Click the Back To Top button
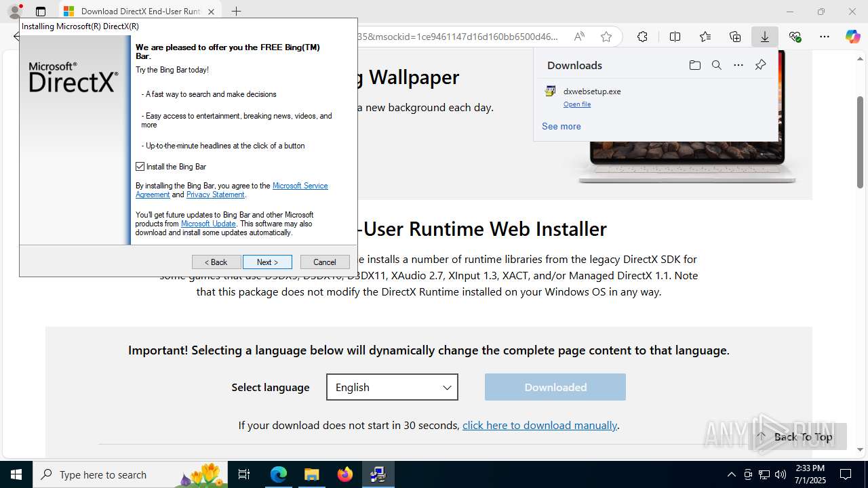868x488 pixels. 797,436
